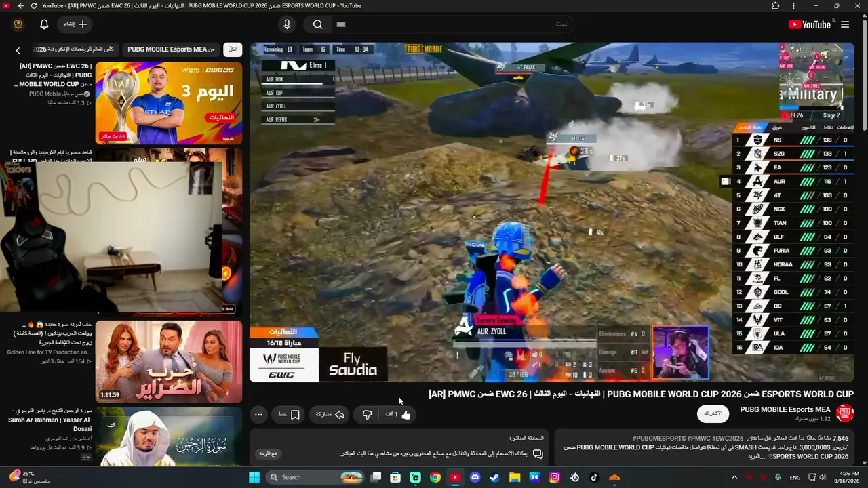868x488 pixels.
Task: Open the PUBG MOBILE Esports MEA channel name link
Action: coord(785,409)
